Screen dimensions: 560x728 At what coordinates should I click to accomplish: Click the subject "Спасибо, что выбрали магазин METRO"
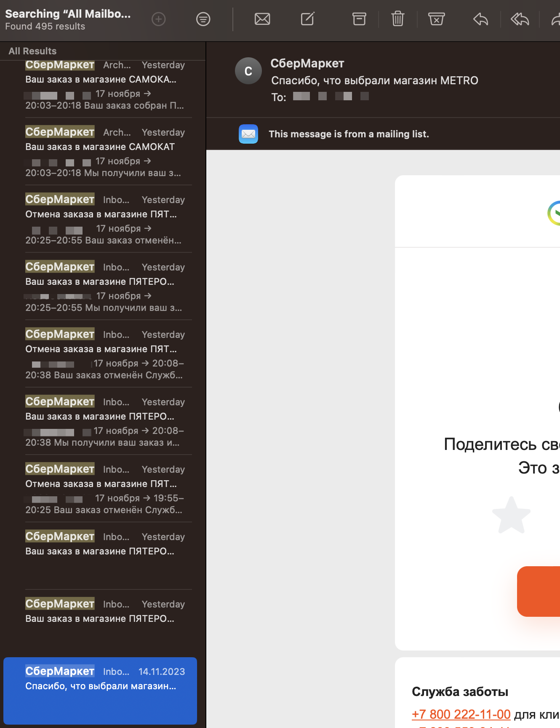tap(375, 80)
